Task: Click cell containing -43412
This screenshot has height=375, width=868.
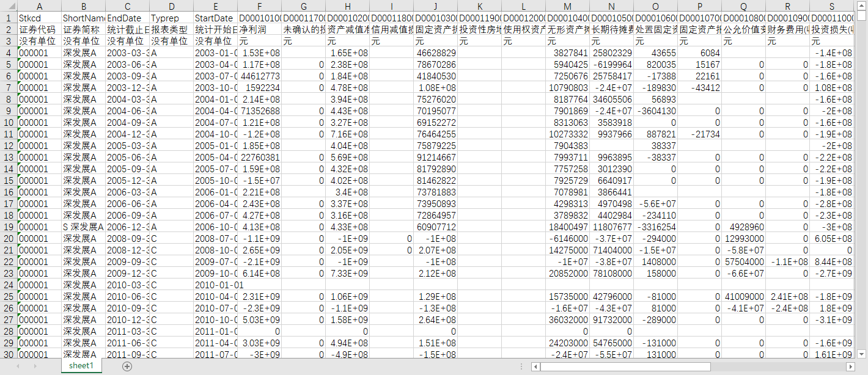Action: pos(699,87)
